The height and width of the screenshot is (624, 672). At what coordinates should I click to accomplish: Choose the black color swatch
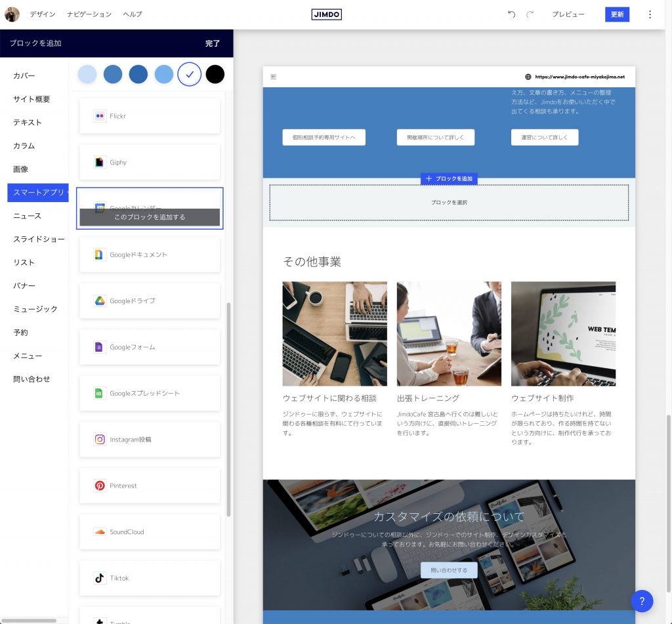coord(215,74)
